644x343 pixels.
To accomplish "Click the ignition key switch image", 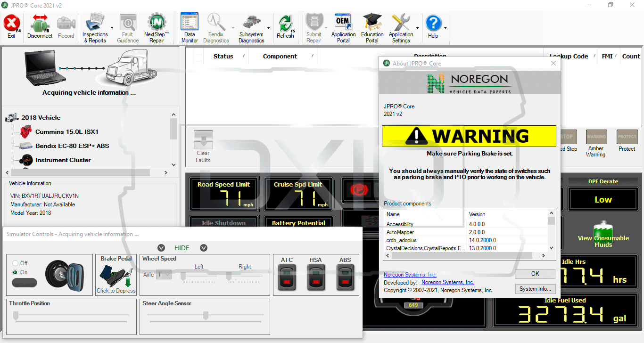I will [65, 275].
